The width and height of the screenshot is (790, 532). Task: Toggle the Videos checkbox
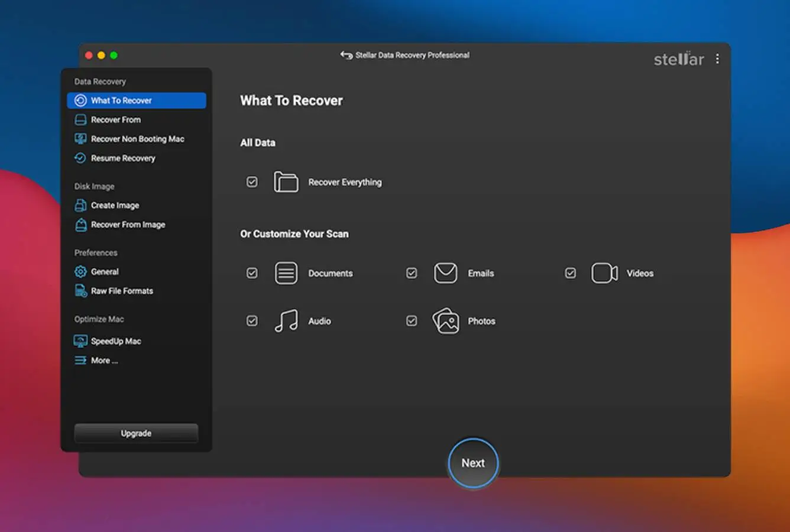[x=570, y=273]
